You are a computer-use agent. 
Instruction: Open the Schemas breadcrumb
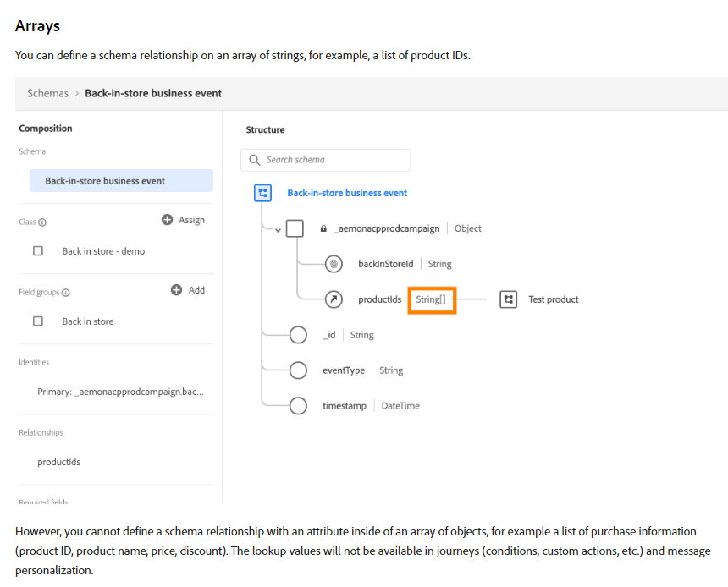47,93
